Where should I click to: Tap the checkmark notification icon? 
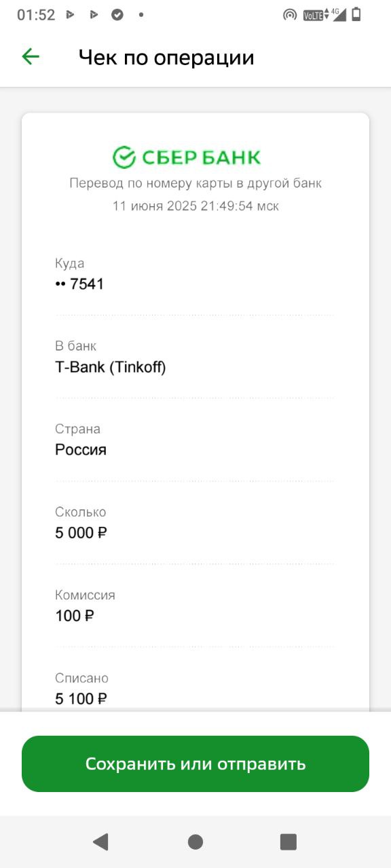[117, 14]
